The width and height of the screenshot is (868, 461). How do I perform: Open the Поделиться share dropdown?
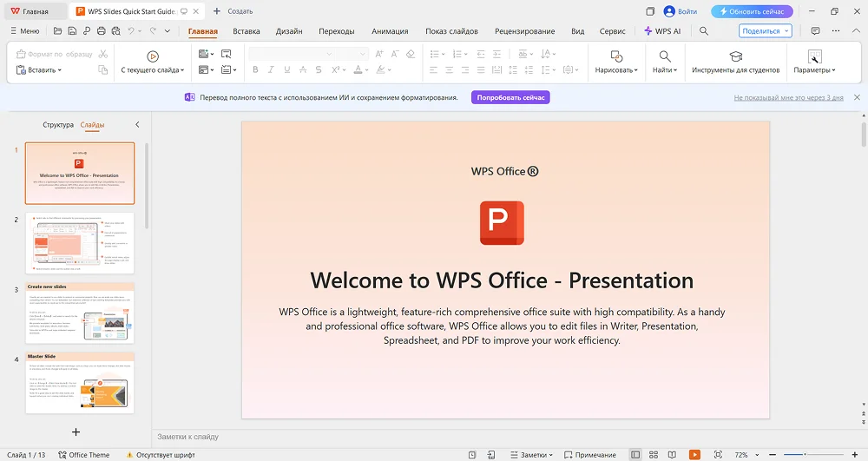(x=786, y=31)
